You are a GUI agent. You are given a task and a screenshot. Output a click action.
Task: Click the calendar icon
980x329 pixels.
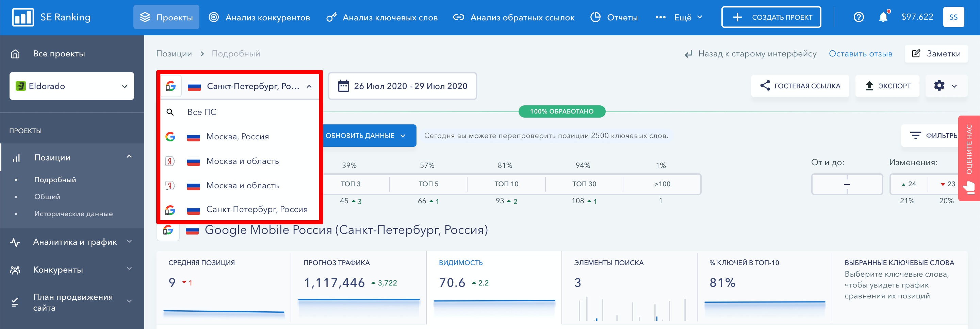(x=344, y=86)
